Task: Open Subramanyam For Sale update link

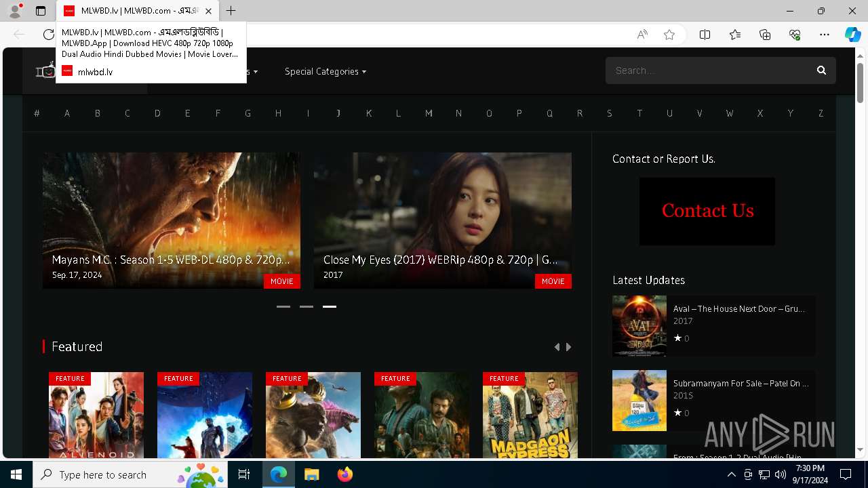Action: pyautogui.click(x=741, y=383)
